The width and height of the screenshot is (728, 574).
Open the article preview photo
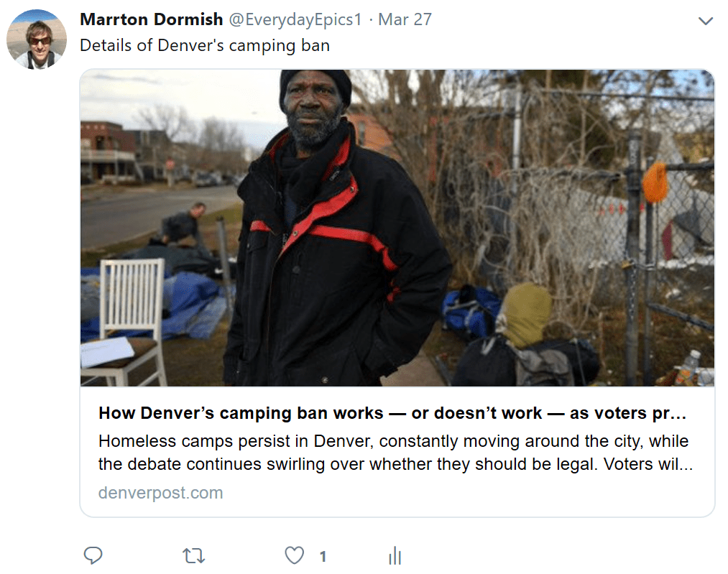pos(397,228)
